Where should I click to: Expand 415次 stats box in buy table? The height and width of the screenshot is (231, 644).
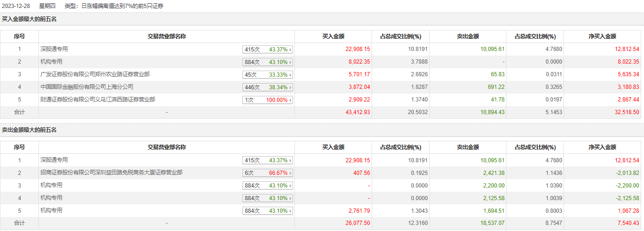268,50
